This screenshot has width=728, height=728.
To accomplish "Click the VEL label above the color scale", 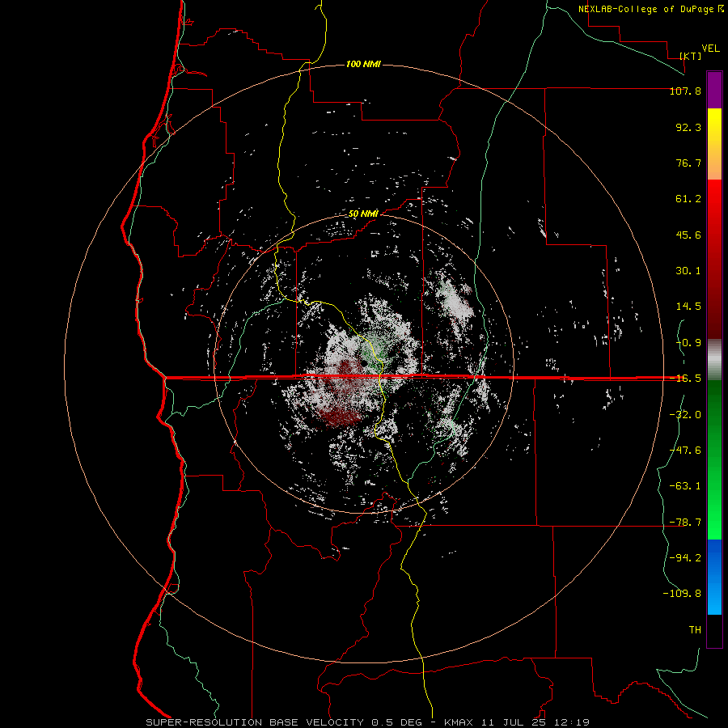I will pyautogui.click(x=710, y=49).
